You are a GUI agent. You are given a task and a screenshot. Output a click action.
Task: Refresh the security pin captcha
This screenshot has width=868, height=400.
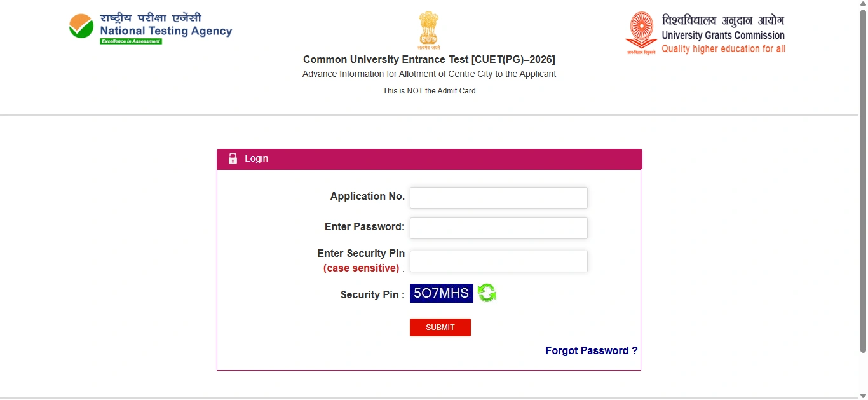pos(487,293)
